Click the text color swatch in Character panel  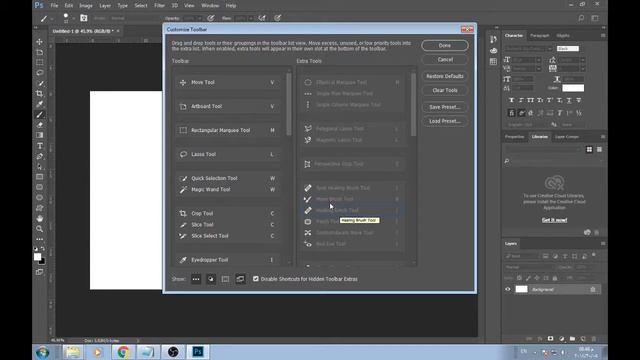coord(573,88)
